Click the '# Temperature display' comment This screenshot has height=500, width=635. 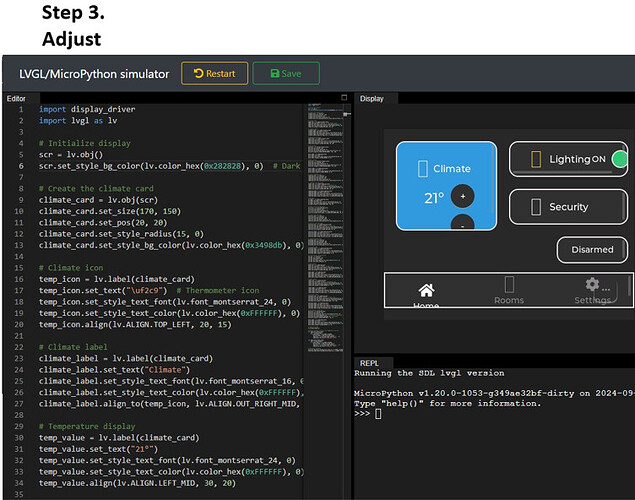tap(87, 426)
